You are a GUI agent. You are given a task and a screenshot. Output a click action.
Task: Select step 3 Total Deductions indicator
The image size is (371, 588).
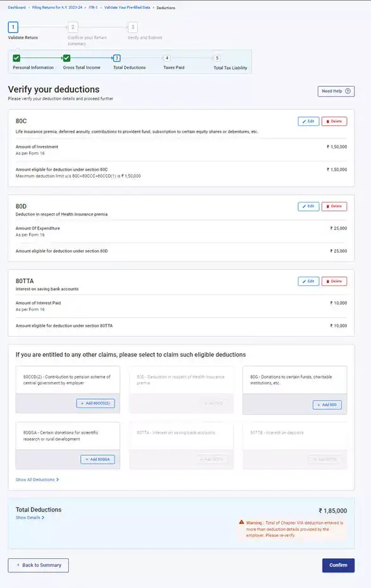tap(116, 58)
